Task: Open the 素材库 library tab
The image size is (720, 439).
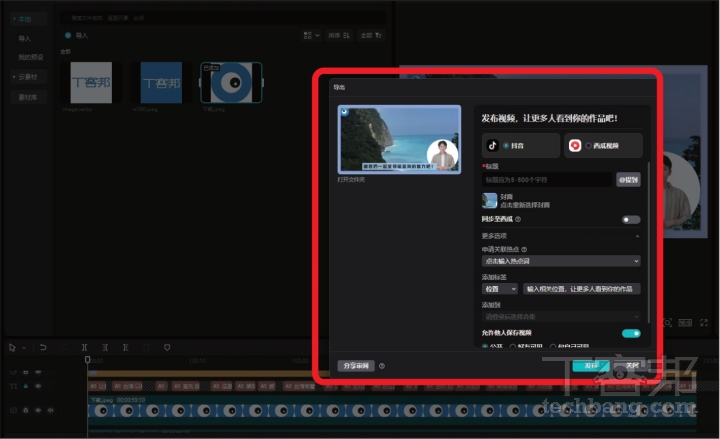Action: pyautogui.click(x=28, y=97)
